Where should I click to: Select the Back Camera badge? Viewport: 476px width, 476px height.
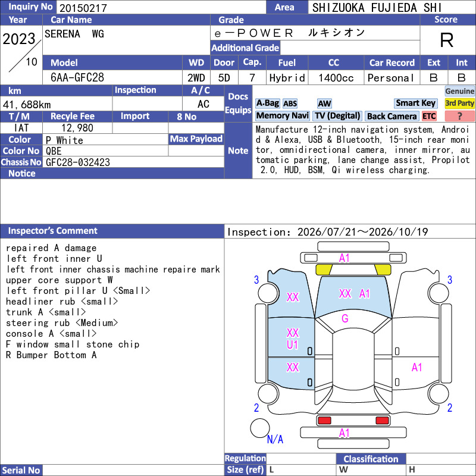point(392,116)
